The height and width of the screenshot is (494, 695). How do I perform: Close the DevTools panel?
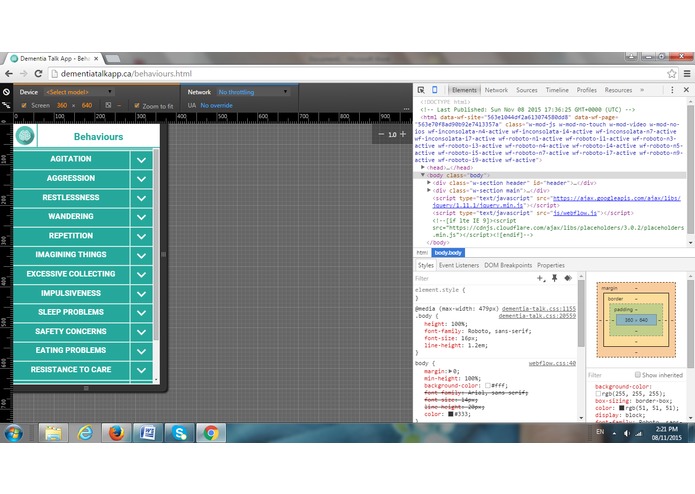(x=686, y=90)
